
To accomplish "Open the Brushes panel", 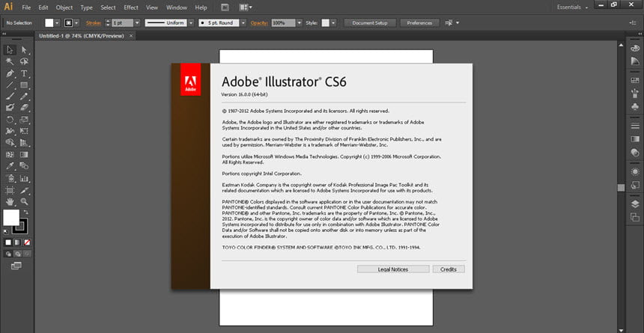I will pyautogui.click(x=635, y=94).
